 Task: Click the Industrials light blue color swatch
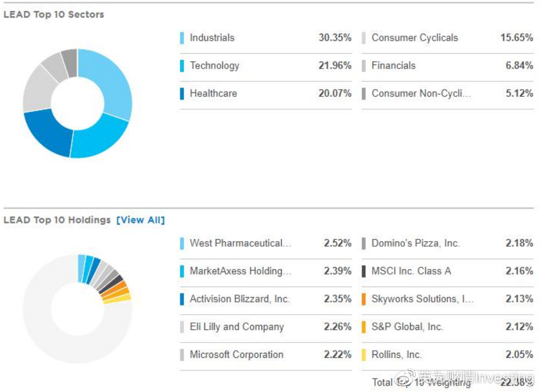tap(182, 38)
